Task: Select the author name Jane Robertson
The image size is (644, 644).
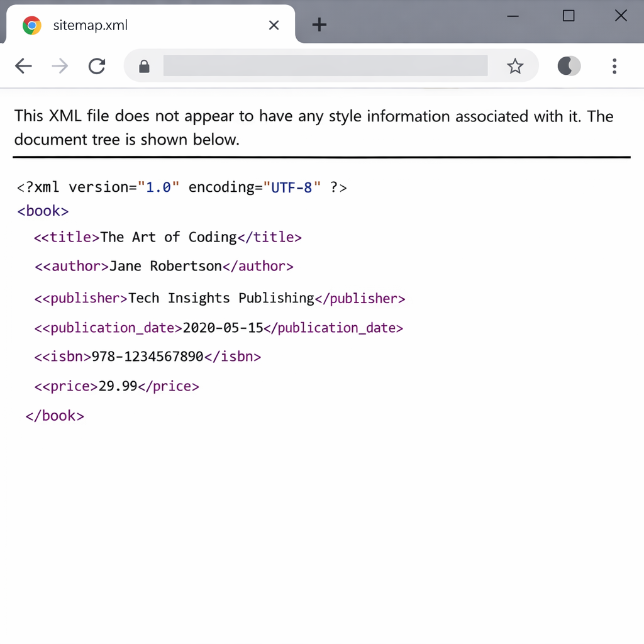Action: (165, 266)
